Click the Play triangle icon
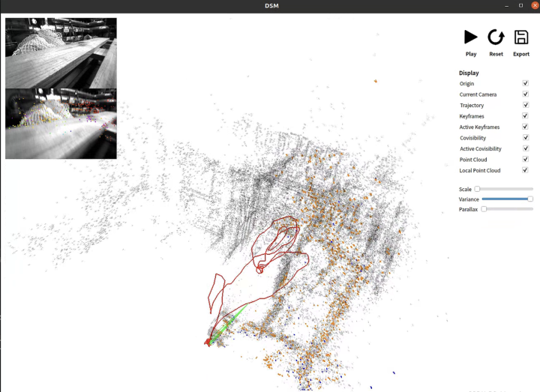The width and height of the screenshot is (540, 392). pyautogui.click(x=471, y=37)
